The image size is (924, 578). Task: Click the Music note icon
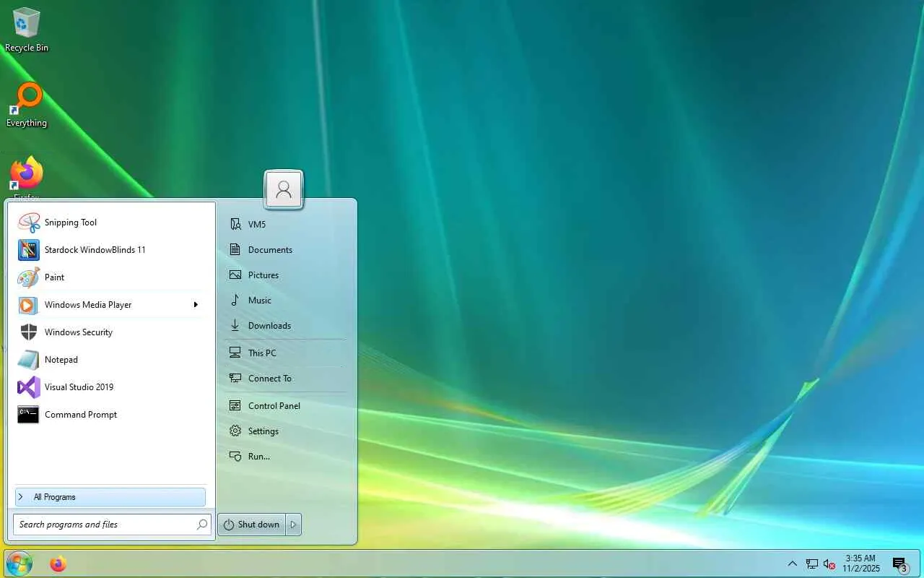pyautogui.click(x=235, y=301)
